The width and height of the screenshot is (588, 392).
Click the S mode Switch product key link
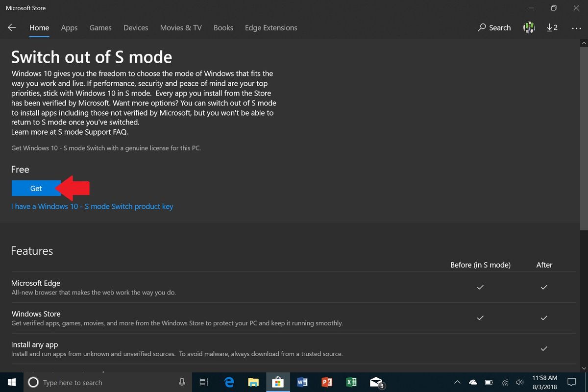coord(92,206)
